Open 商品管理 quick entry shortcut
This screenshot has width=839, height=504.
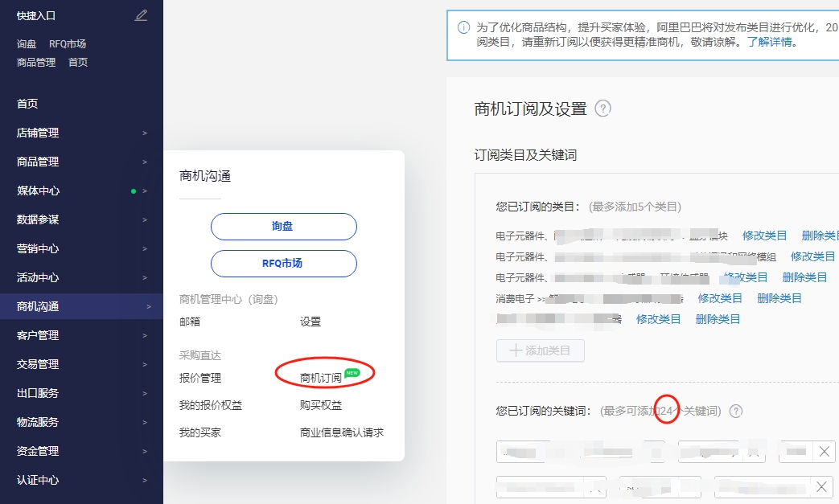(36, 62)
